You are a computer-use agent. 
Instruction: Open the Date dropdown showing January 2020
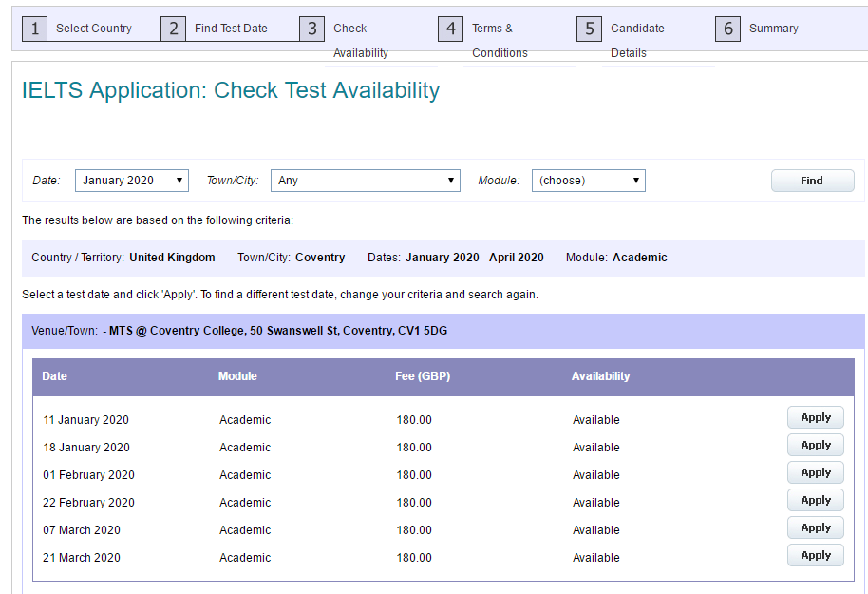click(x=132, y=181)
